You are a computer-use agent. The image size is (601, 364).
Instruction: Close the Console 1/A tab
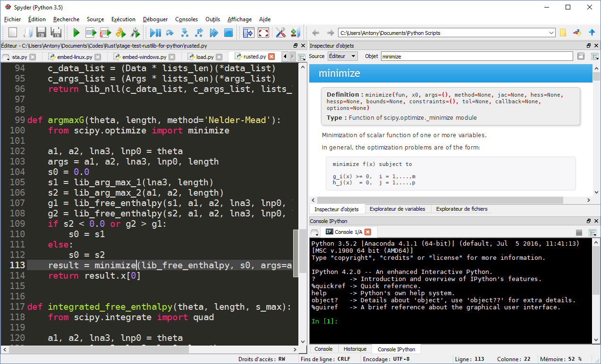(x=368, y=232)
